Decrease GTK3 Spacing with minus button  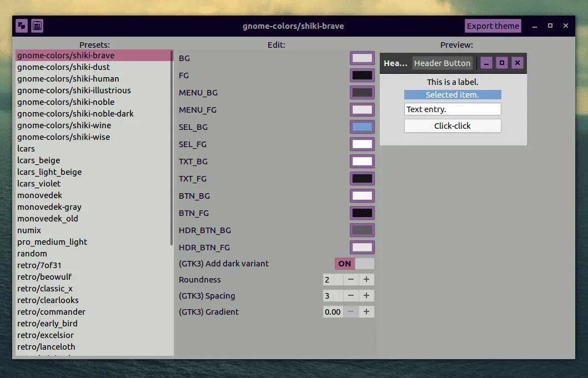350,295
